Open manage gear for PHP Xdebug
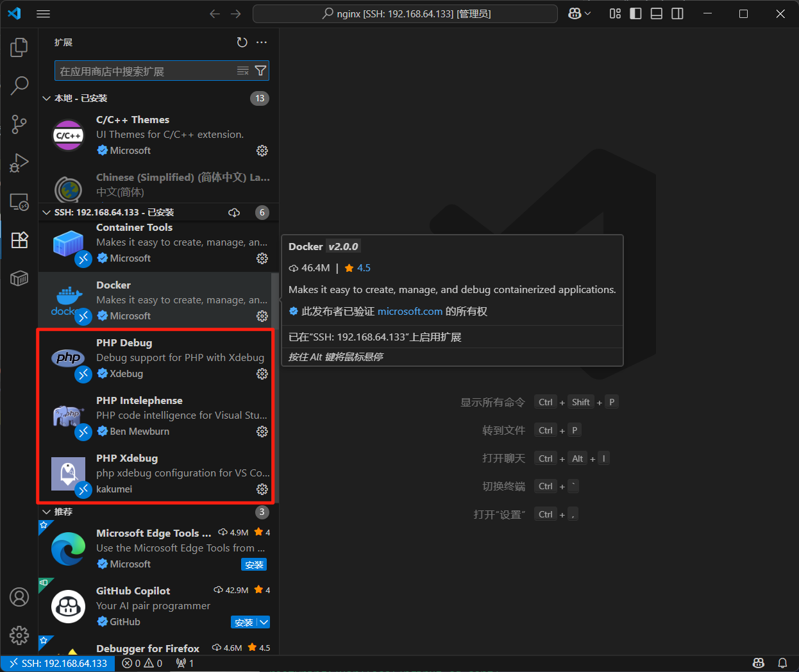Screen dimensions: 799x672 pyautogui.click(x=262, y=489)
